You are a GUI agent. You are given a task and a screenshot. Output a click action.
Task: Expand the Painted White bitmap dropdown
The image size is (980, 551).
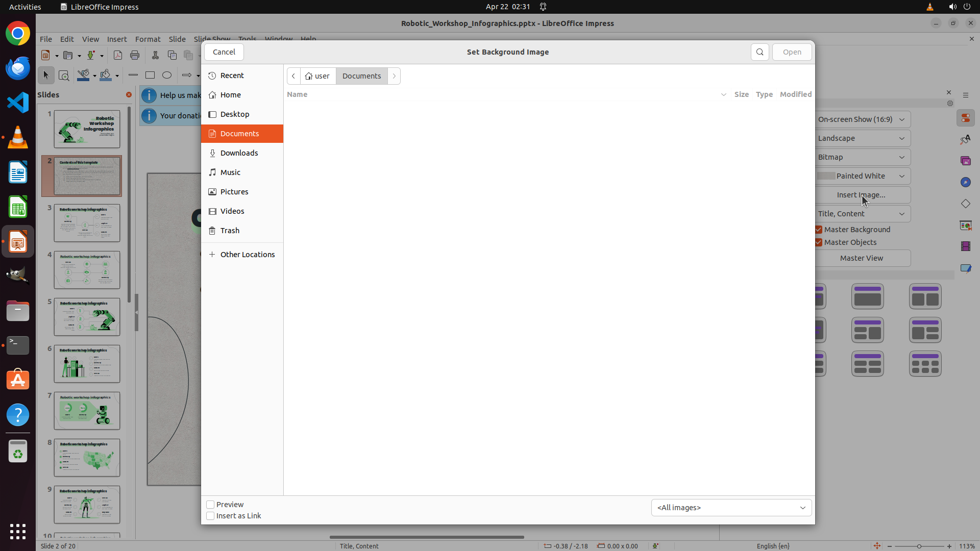(862, 176)
